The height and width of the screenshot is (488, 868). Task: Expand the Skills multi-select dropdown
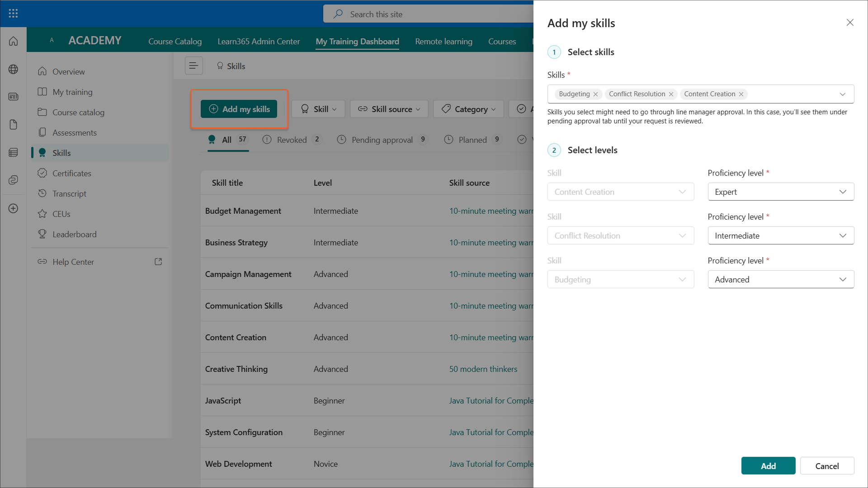842,94
